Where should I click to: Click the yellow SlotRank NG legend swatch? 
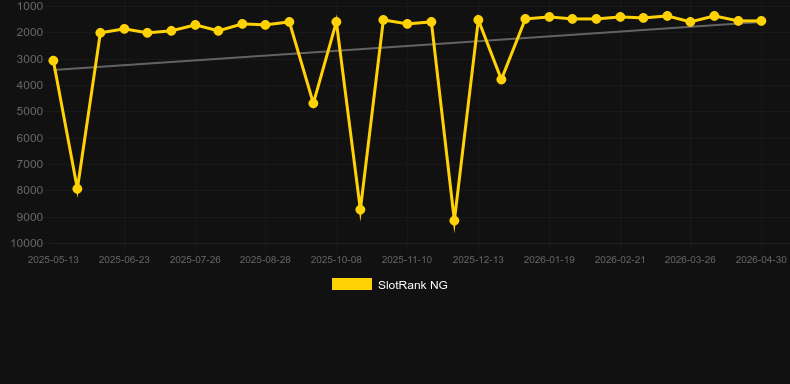coord(352,284)
